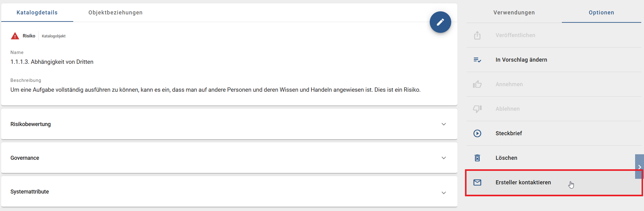Collapse the side panel with the arrow toggle
This screenshot has width=644, height=211.
point(639,167)
